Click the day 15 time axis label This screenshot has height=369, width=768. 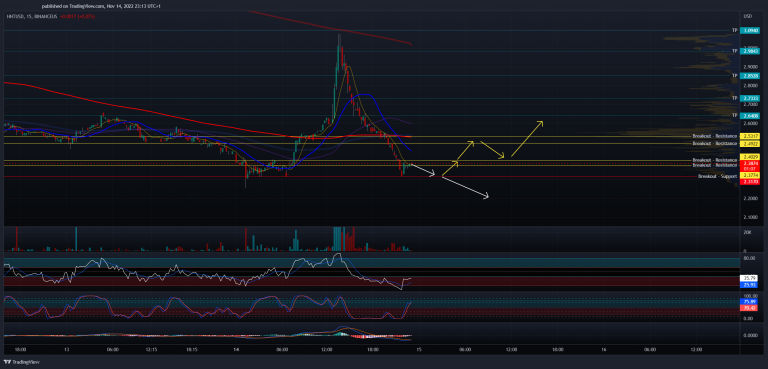[420, 350]
